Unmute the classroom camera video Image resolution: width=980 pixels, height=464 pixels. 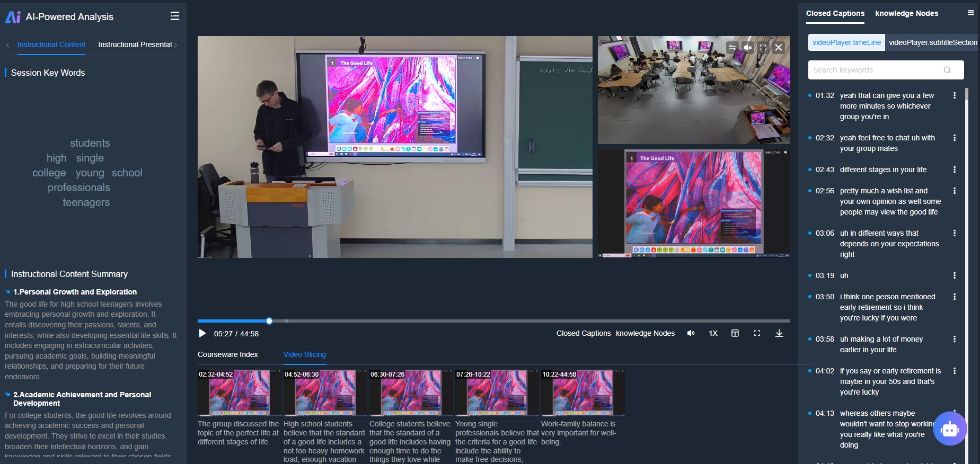tap(748, 47)
